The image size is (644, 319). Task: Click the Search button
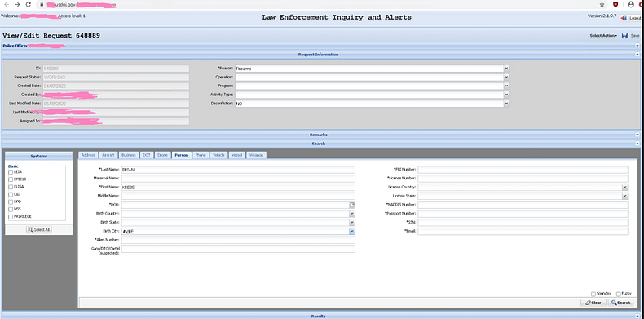620,303
